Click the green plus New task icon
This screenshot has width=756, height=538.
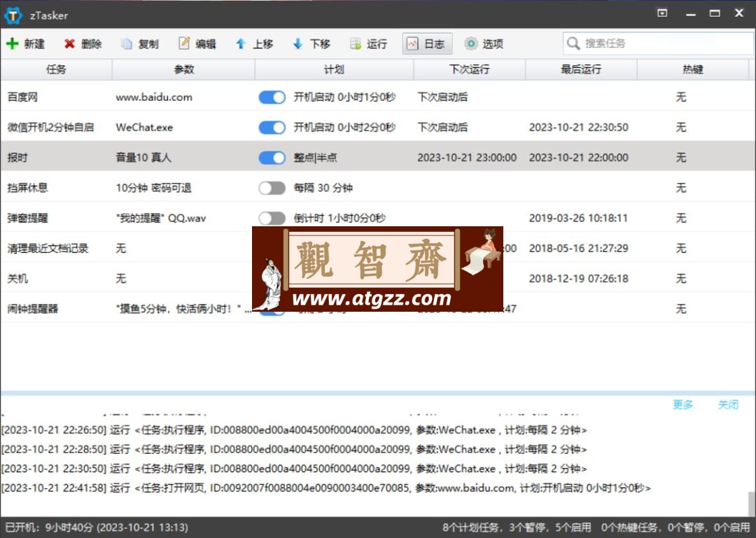click(12, 44)
